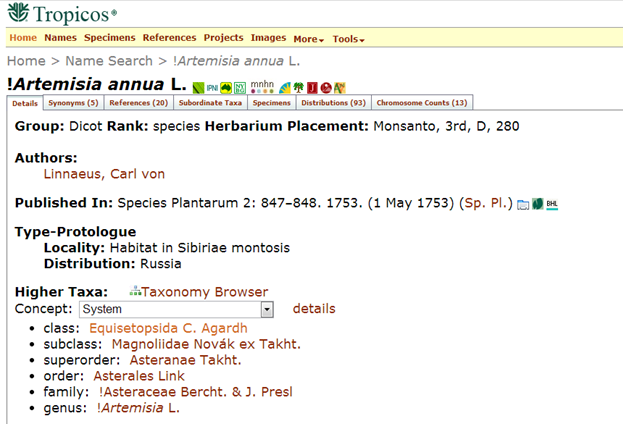Open the orange-green AN link icon
623x424 pixels.
point(339,87)
